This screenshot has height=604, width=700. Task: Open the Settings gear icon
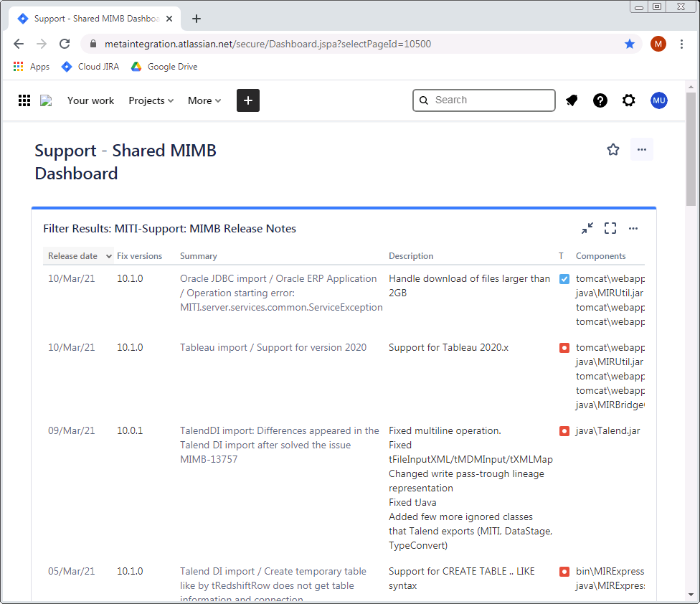click(x=628, y=100)
